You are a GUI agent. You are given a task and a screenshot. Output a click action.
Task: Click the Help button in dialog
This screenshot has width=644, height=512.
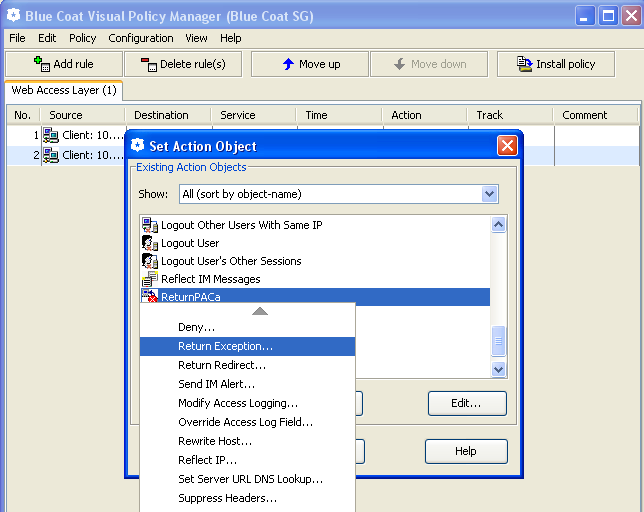click(466, 451)
